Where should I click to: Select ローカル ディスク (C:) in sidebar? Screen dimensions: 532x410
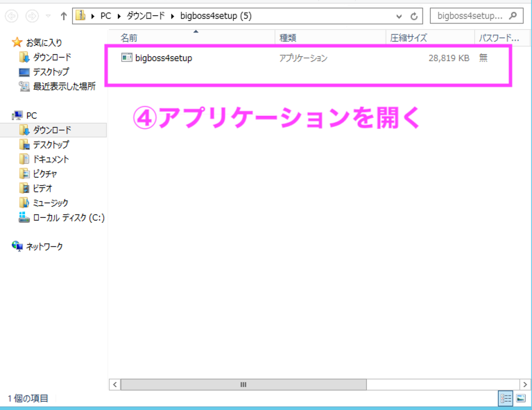69,217
